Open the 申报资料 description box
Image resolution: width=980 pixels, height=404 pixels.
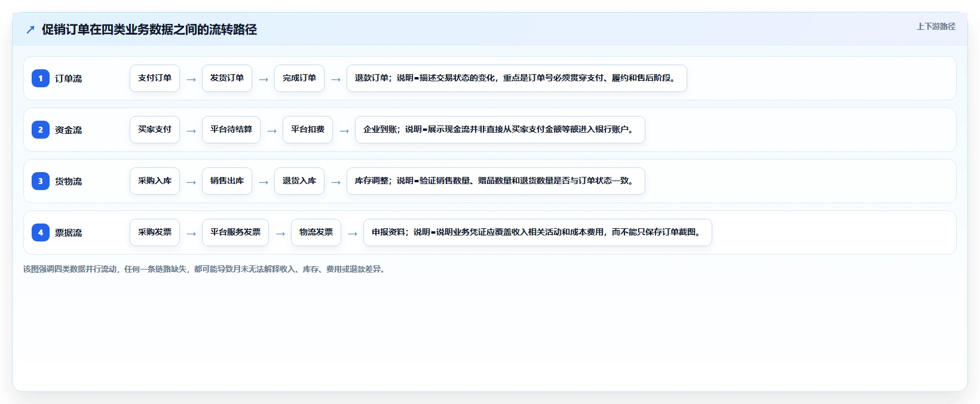click(538, 232)
